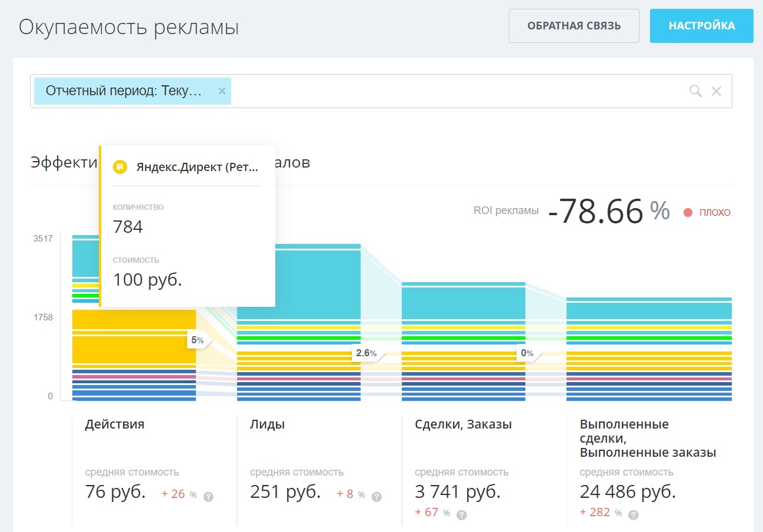Open the 'Сделки, Заказы' stage heading
This screenshot has height=532, width=763.
click(463, 424)
